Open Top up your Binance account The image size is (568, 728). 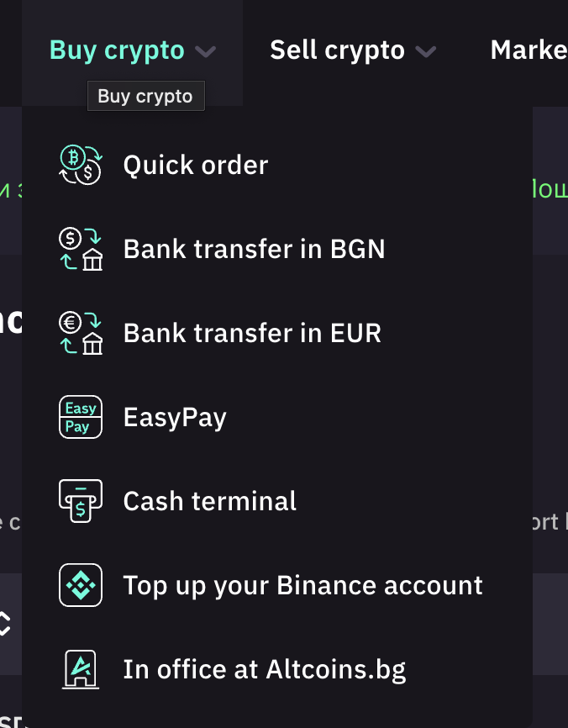[x=302, y=585]
